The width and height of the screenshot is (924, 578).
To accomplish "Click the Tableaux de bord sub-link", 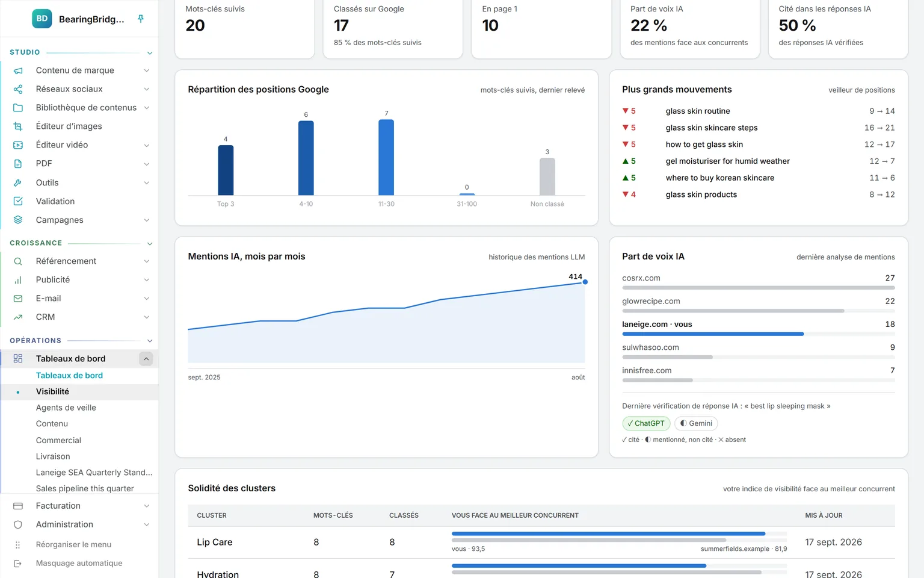I will [69, 375].
